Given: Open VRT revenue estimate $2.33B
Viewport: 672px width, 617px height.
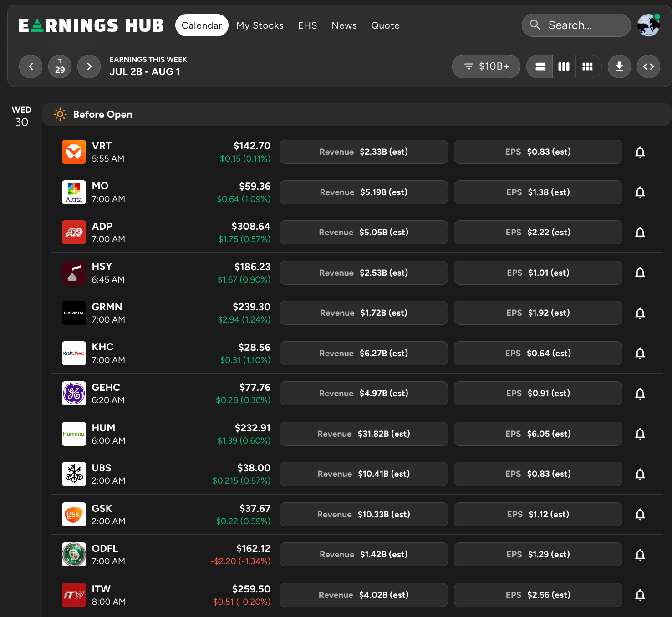Looking at the screenshot, I should point(364,152).
